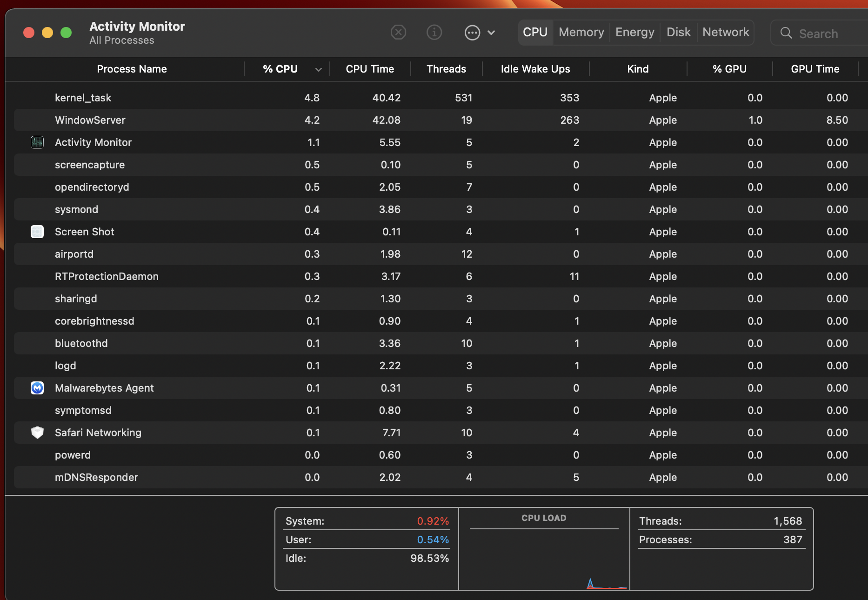This screenshot has height=600, width=868.
Task: Open the ellipsis actions menu
Action: (480, 33)
